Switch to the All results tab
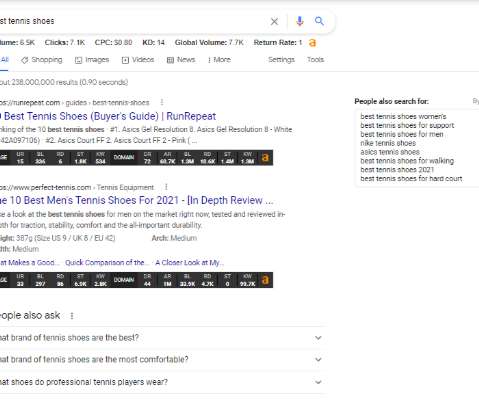This screenshot has height=400, width=479. click(x=4, y=60)
